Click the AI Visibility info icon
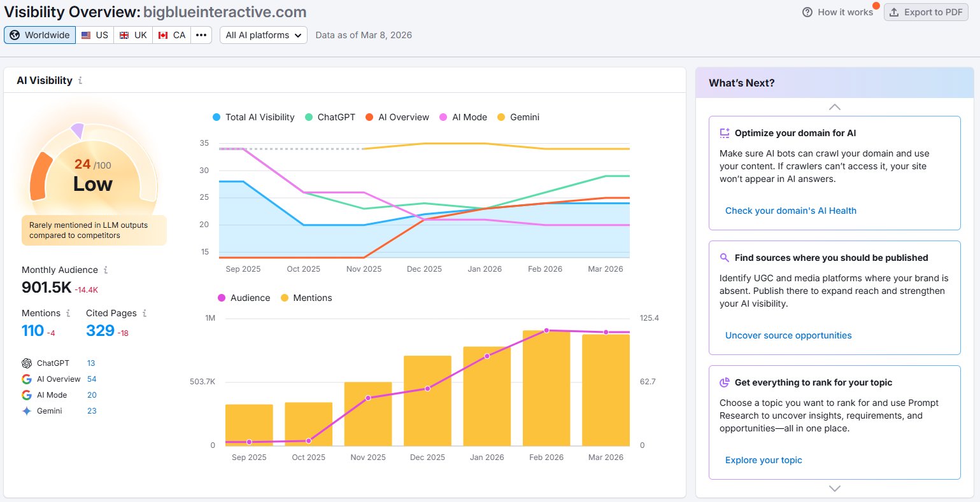The height and width of the screenshot is (502, 980). tap(80, 81)
